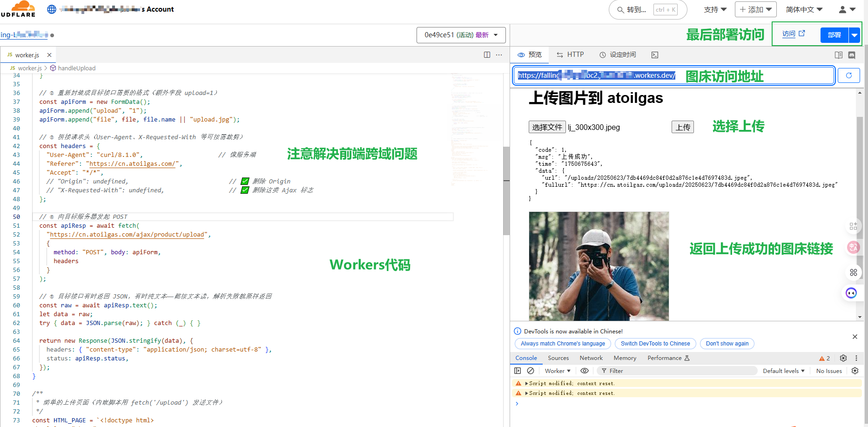Viewport: 868px width, 427px height.
Task: Expand the 支持 support menu
Action: [715, 9]
